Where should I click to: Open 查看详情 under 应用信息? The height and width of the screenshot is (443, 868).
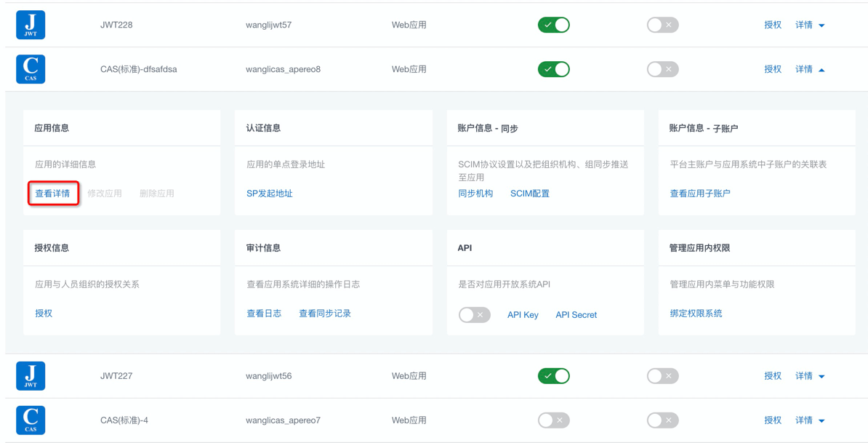point(53,193)
